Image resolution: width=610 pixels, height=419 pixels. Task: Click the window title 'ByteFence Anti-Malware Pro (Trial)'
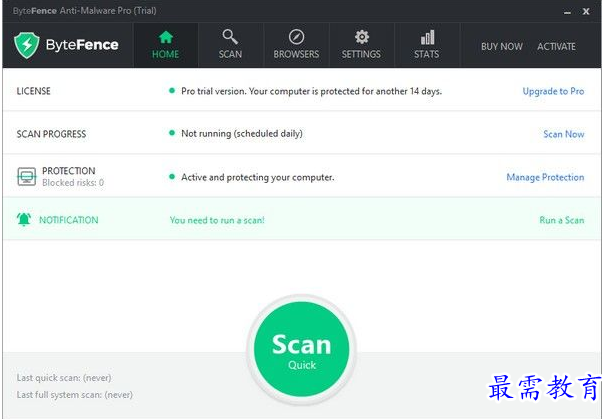click(x=85, y=11)
